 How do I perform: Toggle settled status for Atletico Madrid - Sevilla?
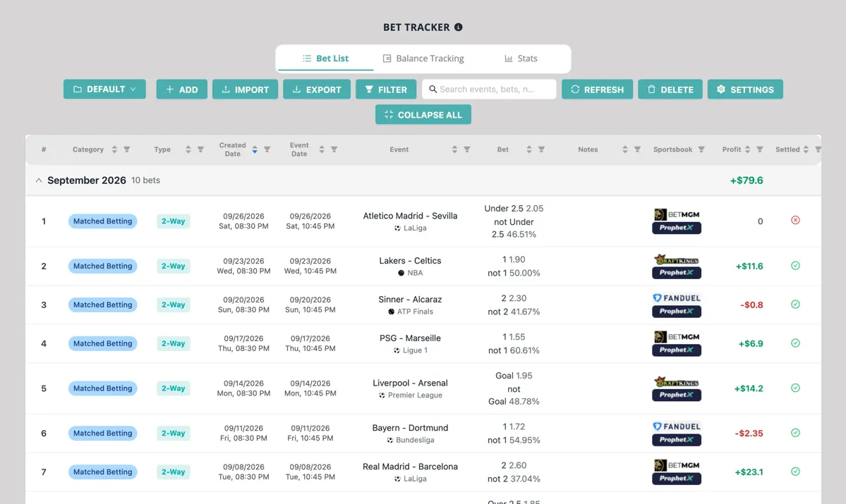(795, 220)
